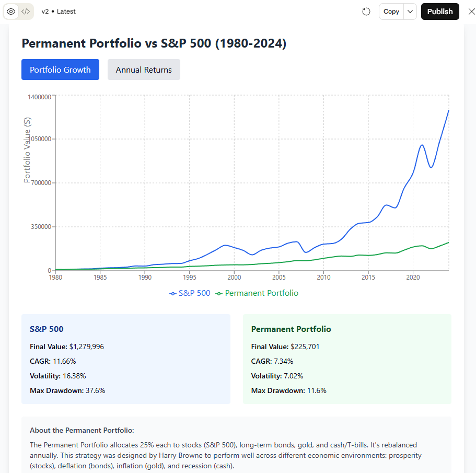Select the Portfolio Growth tab
This screenshot has height=473, width=476.
pyautogui.click(x=60, y=70)
